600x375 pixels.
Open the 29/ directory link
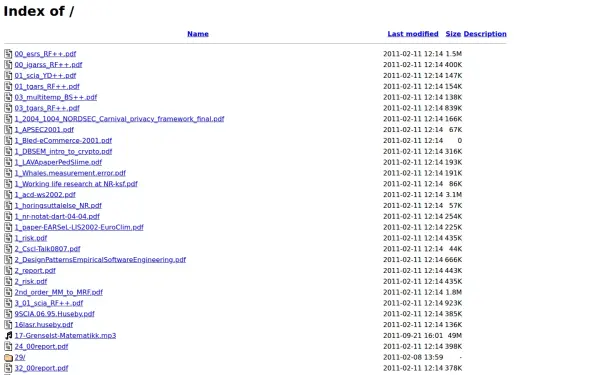click(20, 357)
